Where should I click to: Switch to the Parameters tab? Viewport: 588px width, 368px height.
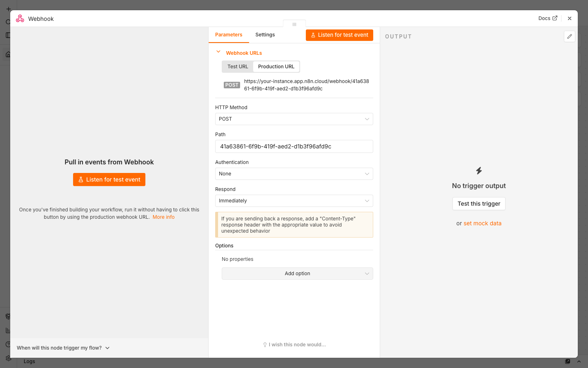(229, 35)
